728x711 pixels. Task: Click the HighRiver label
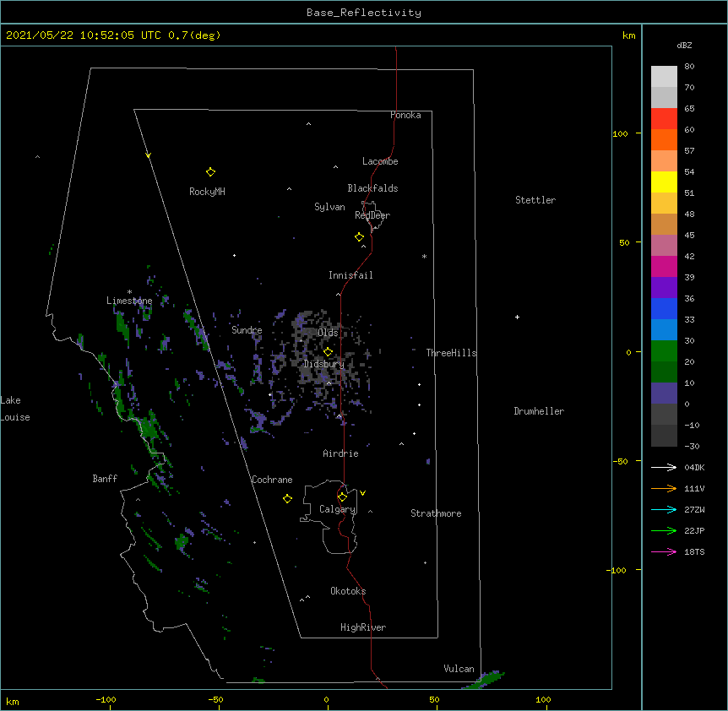363,627
